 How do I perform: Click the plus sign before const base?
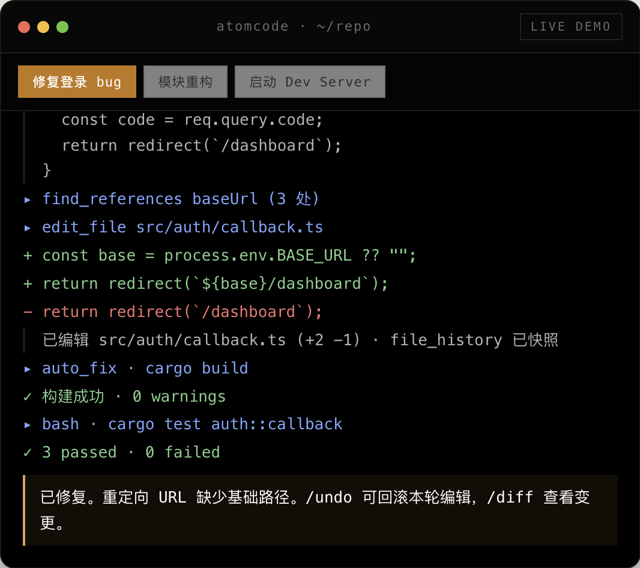[27, 256]
